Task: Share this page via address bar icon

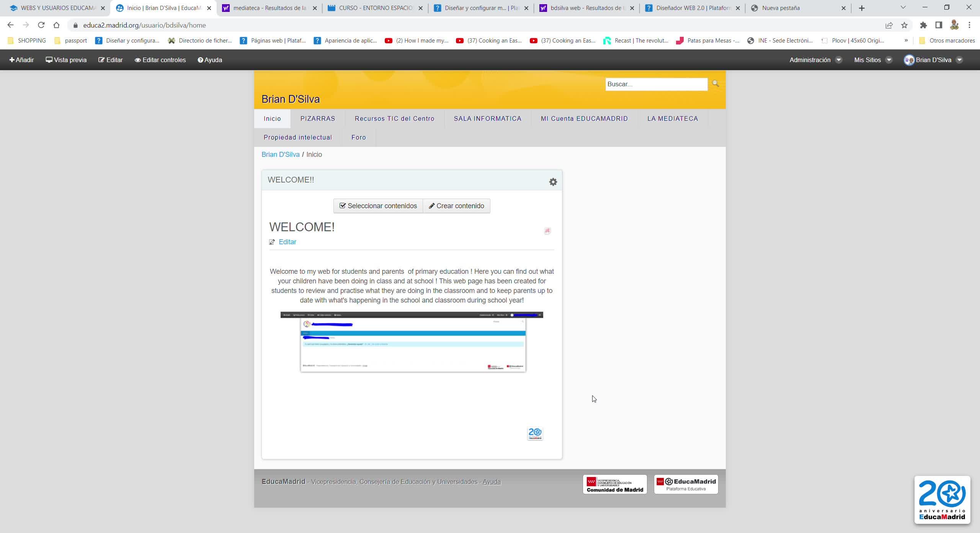Action: 889,25
